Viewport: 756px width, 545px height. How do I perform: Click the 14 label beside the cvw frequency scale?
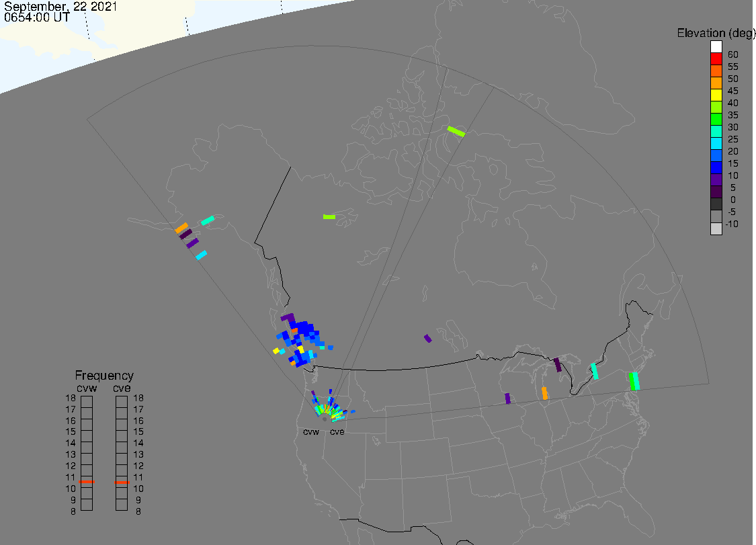coord(71,443)
